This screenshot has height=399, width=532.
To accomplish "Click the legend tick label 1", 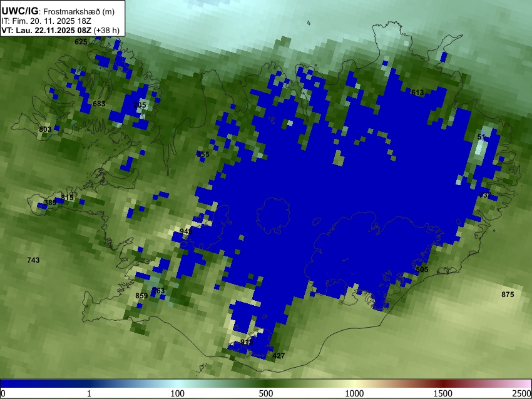I will tap(89, 393).
